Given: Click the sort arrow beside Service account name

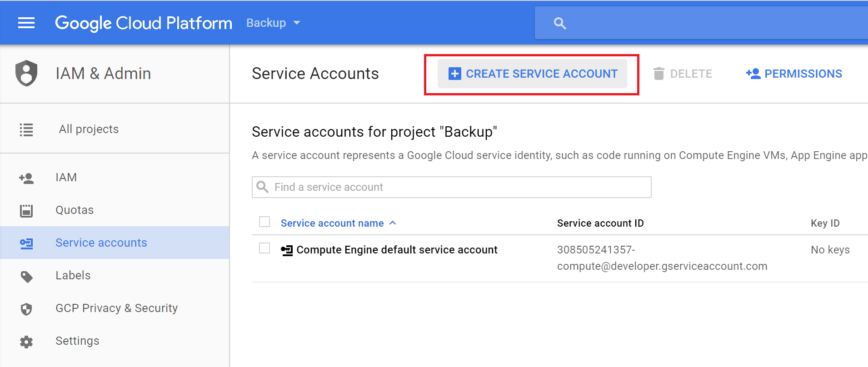Looking at the screenshot, I should click(393, 223).
